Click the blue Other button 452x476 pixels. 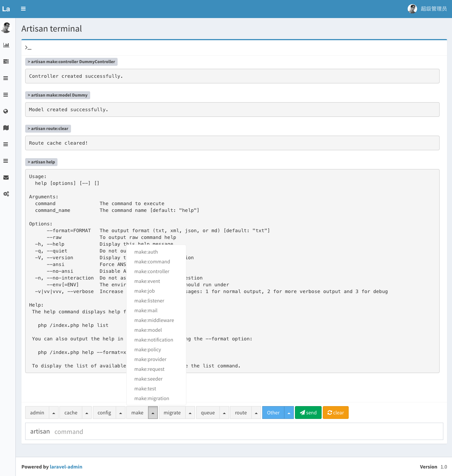coord(273,413)
